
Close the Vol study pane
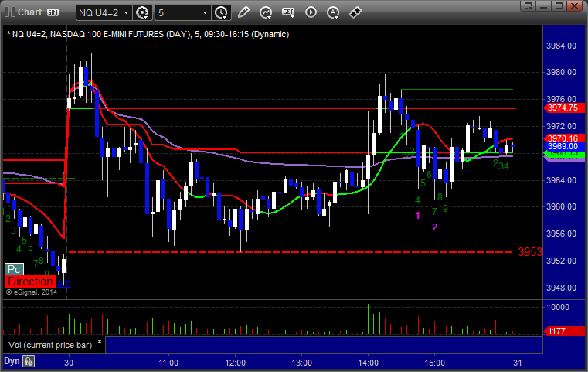click(100, 342)
